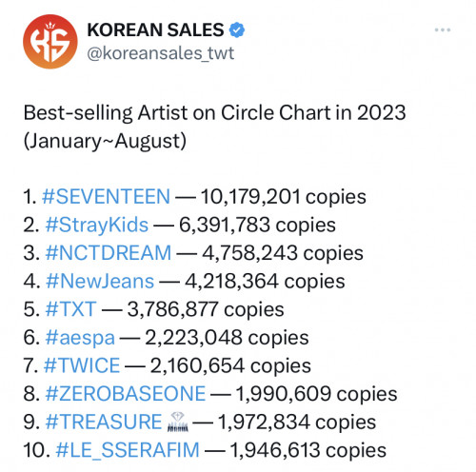Open the KOREAN SALES profile avatar
Viewport: 476px width, 472px height.
pos(50,42)
